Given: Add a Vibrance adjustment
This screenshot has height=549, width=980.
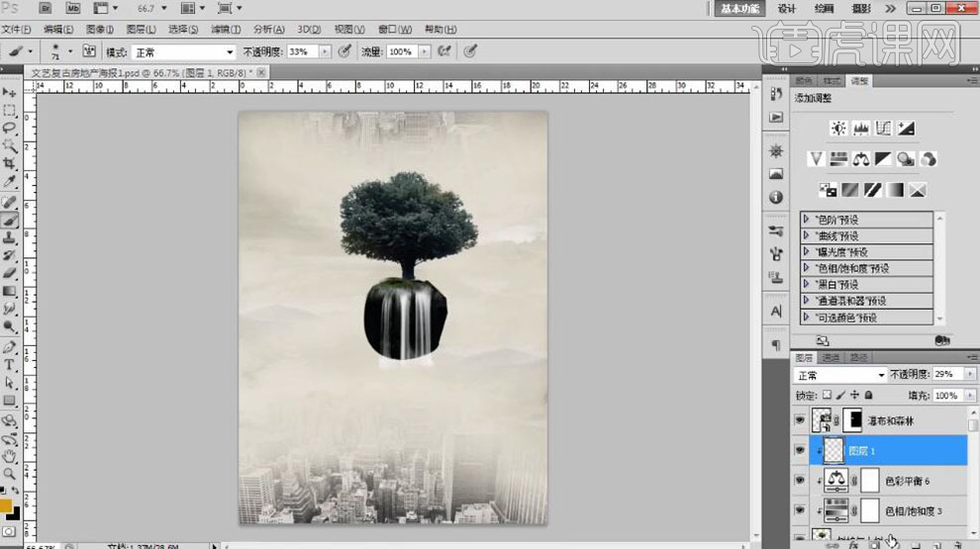Looking at the screenshot, I should tap(816, 159).
